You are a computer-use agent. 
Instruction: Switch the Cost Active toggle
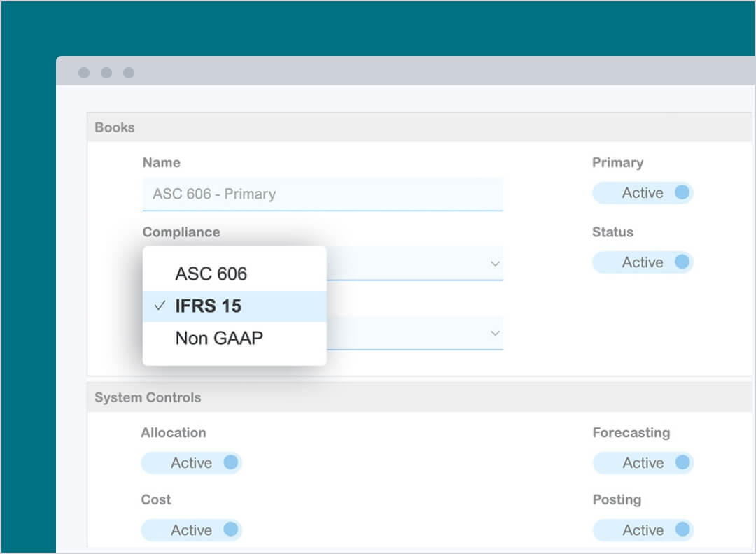pyautogui.click(x=191, y=530)
